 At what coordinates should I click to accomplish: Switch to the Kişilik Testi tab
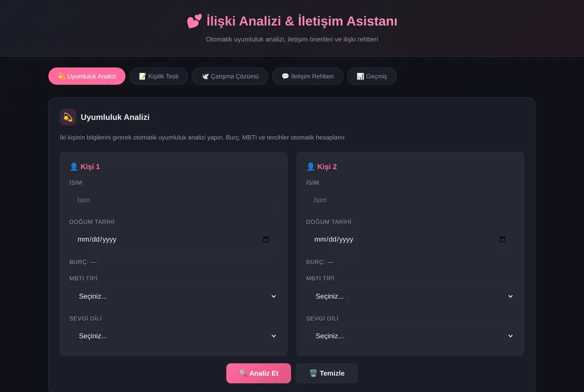pos(159,76)
